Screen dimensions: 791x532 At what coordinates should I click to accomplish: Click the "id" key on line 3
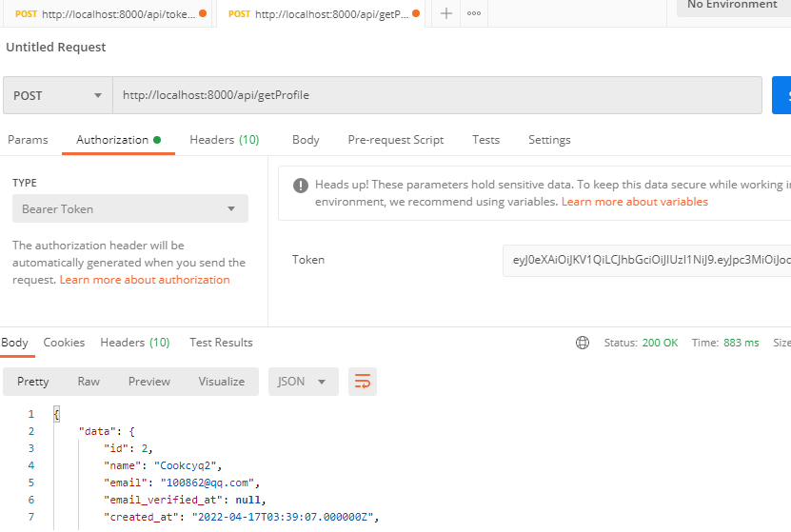click(116, 448)
